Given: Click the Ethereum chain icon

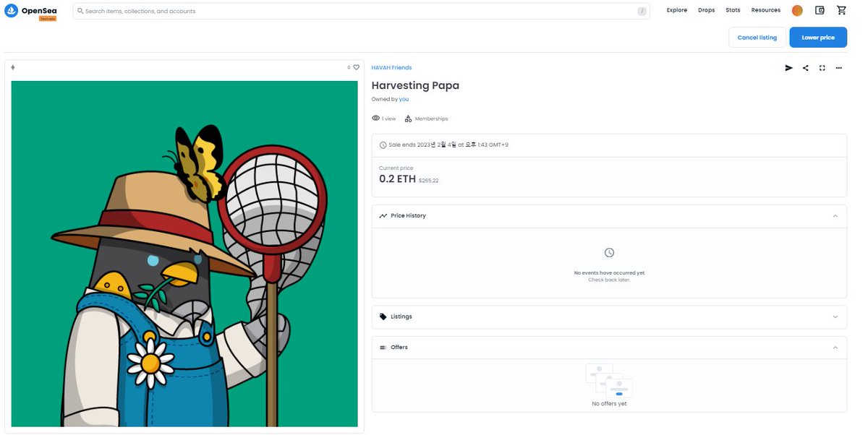Looking at the screenshot, I should click(x=13, y=67).
